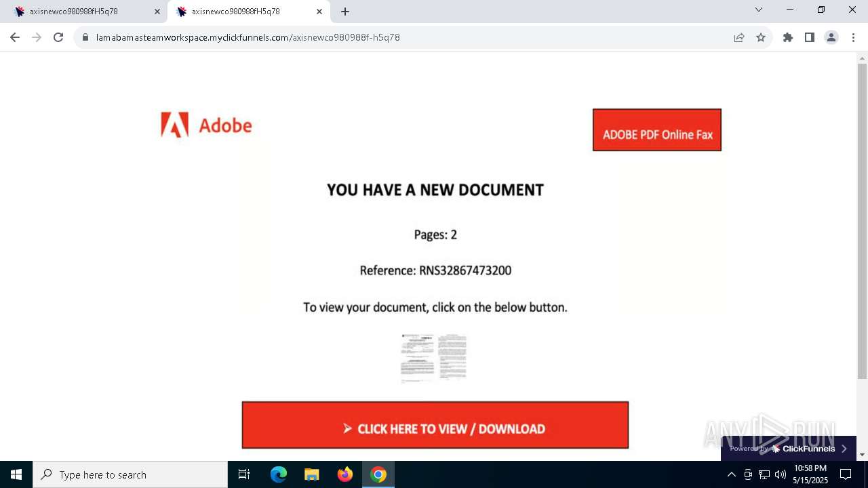The height and width of the screenshot is (488, 868).
Task: Expand the ClickFunnels badge chevron
Action: click(x=844, y=449)
